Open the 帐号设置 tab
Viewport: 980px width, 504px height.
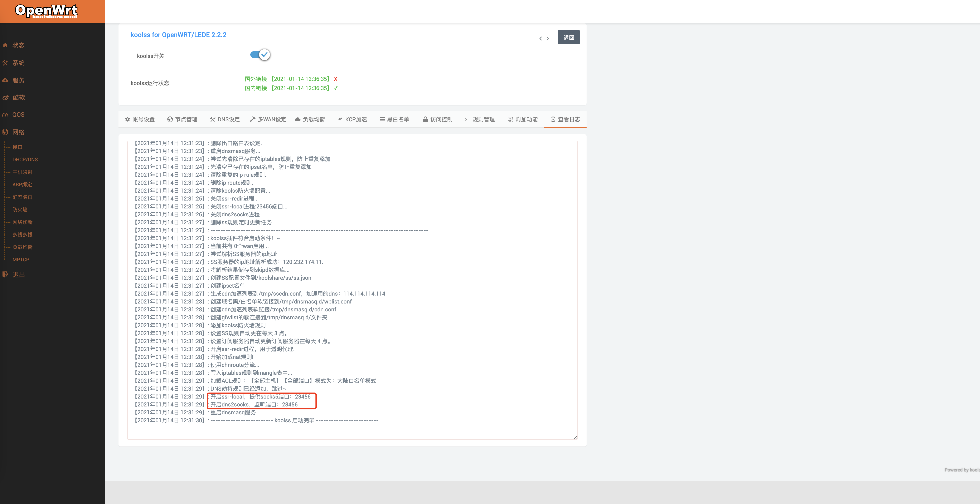tap(140, 119)
